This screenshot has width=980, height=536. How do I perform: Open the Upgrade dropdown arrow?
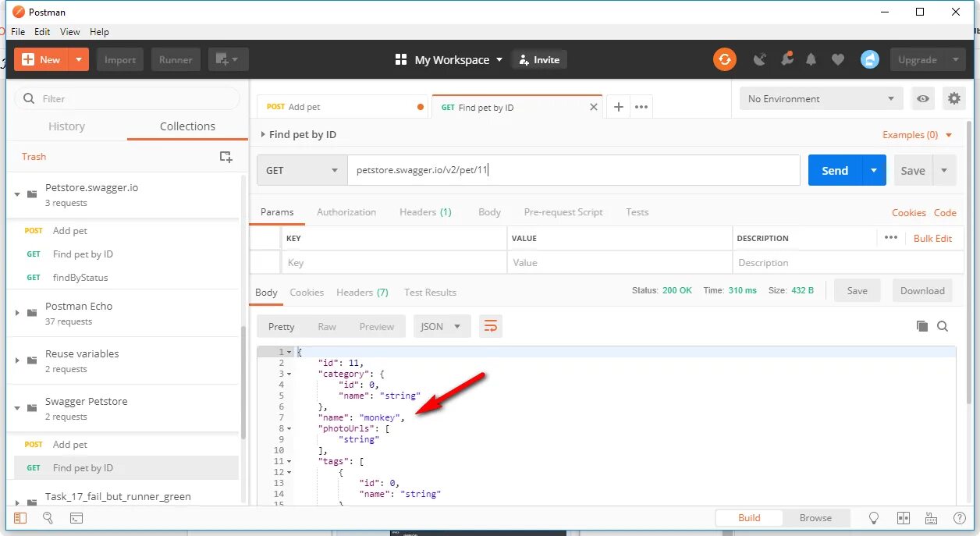[x=957, y=59]
